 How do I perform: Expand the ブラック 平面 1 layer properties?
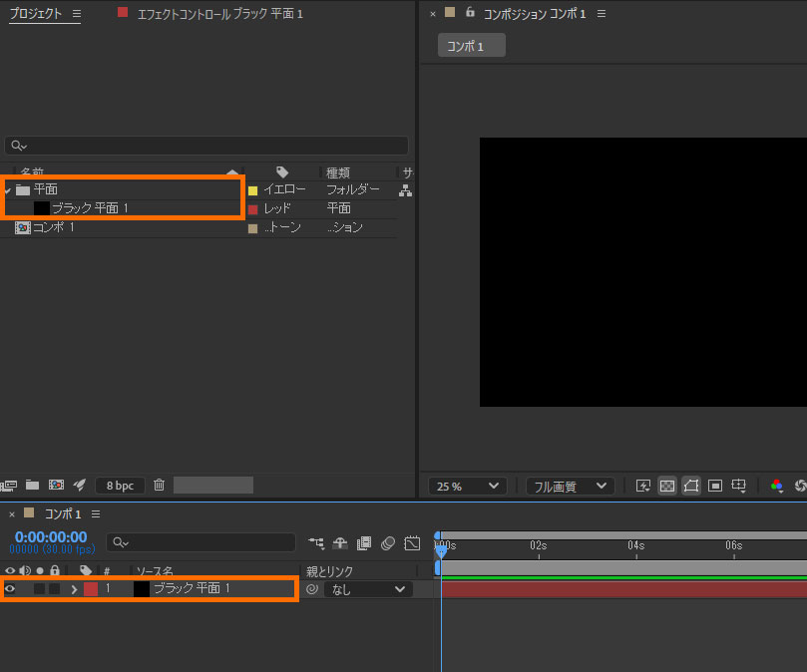(x=74, y=589)
